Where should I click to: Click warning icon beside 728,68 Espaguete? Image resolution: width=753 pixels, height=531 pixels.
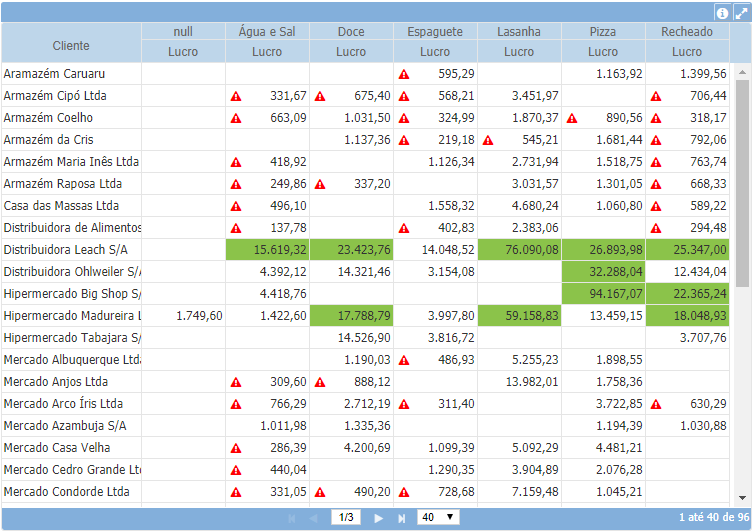point(404,493)
